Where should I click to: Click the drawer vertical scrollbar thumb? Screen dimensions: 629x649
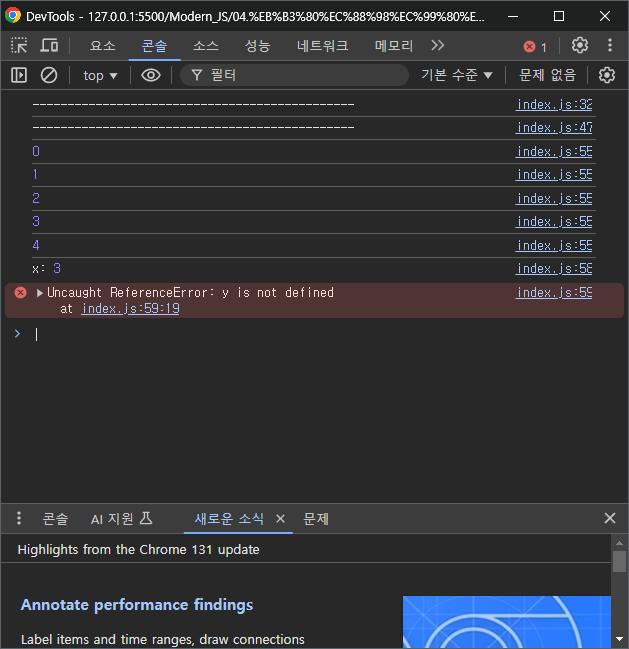pos(619,561)
